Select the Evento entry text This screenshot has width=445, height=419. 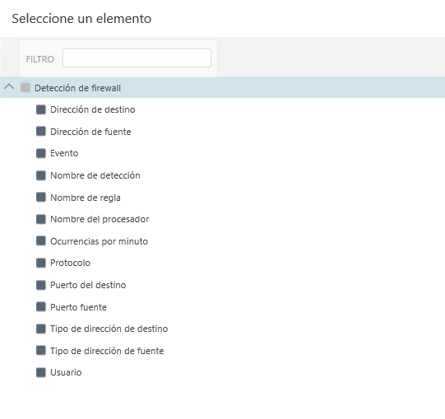pos(64,153)
